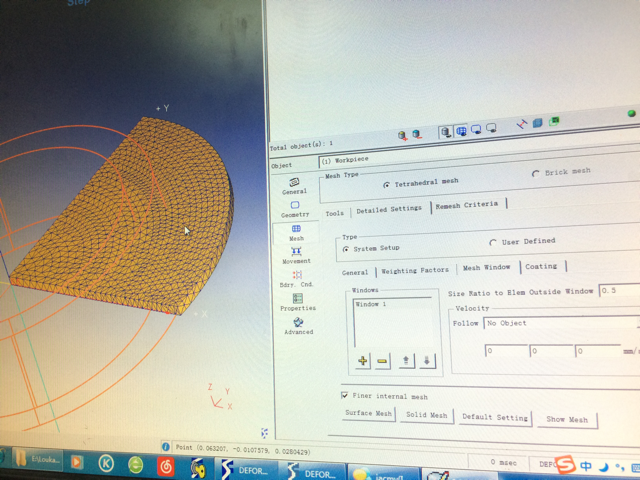Image resolution: width=640 pixels, height=480 pixels.
Task: Switch to the first DEFOR taskbar window
Action: pyautogui.click(x=246, y=470)
